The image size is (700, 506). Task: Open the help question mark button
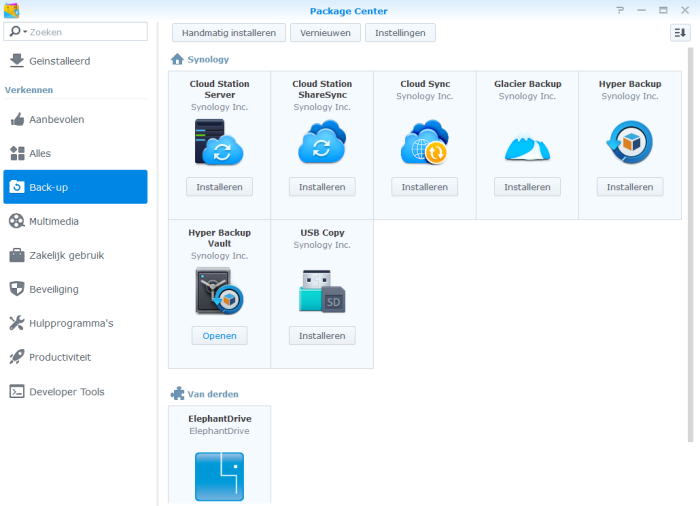[x=620, y=10]
